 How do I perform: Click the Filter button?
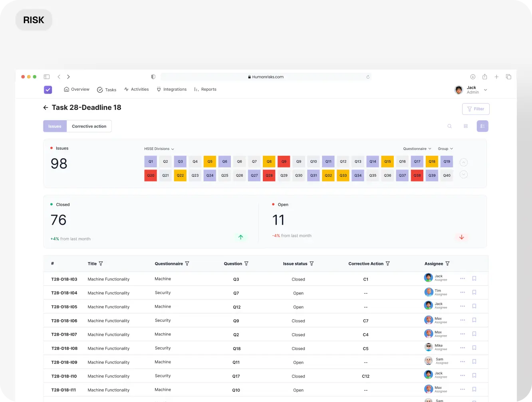click(x=476, y=109)
